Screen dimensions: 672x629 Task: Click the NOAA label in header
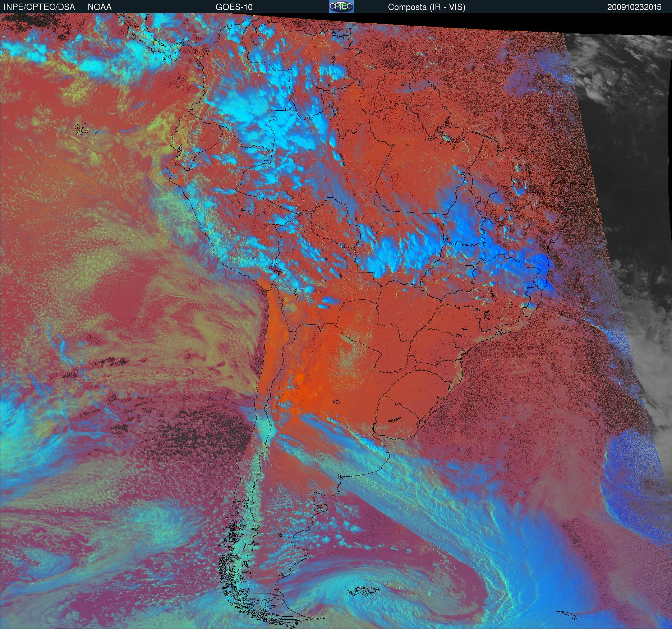(100, 7)
